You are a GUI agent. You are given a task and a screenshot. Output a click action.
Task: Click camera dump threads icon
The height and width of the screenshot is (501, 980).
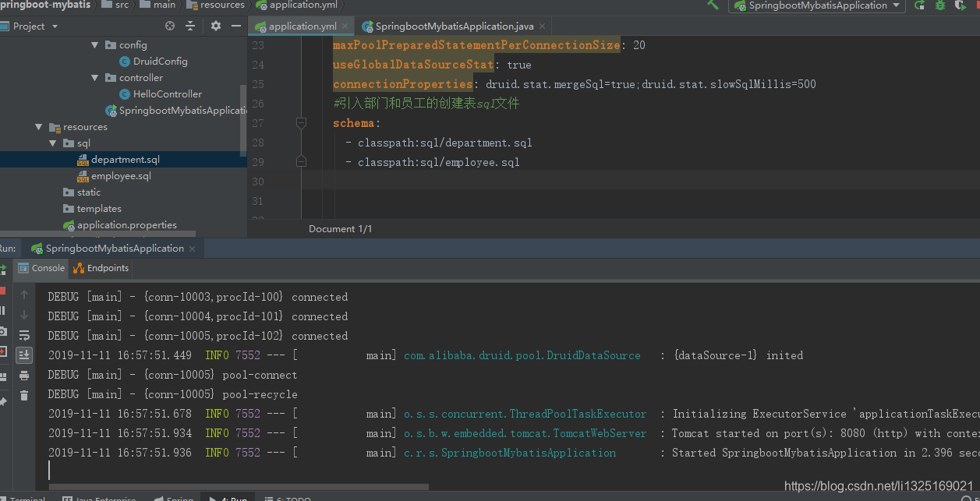2,330
